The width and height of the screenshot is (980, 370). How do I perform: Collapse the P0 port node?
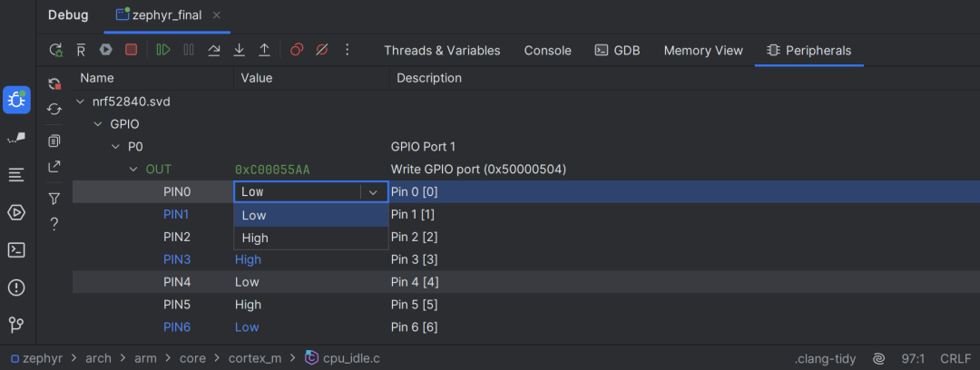coord(115,147)
